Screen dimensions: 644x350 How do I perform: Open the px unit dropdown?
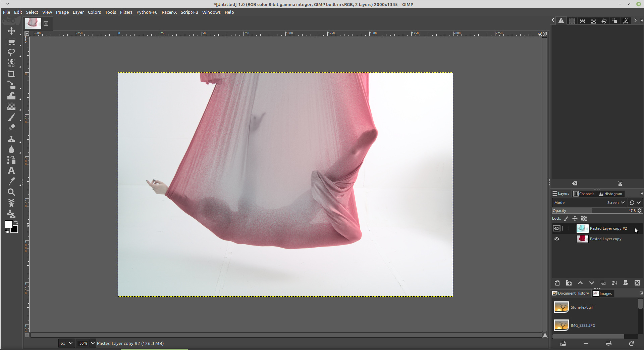[66, 343]
